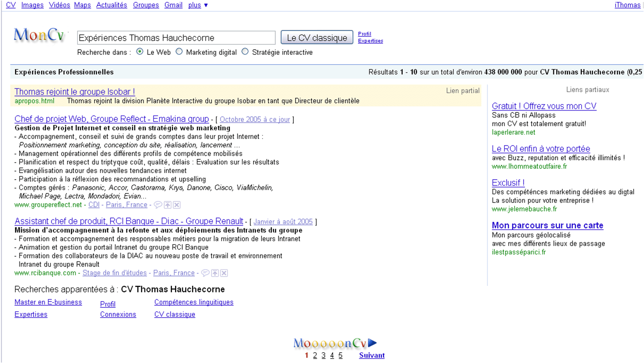
Task: Open the 'Gratuit ! Offrez vous mon CV' ad
Action: 544,106
